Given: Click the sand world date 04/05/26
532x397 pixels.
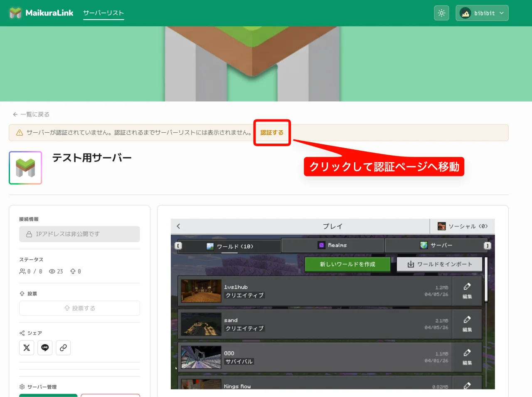Looking at the screenshot, I should pos(436,328).
